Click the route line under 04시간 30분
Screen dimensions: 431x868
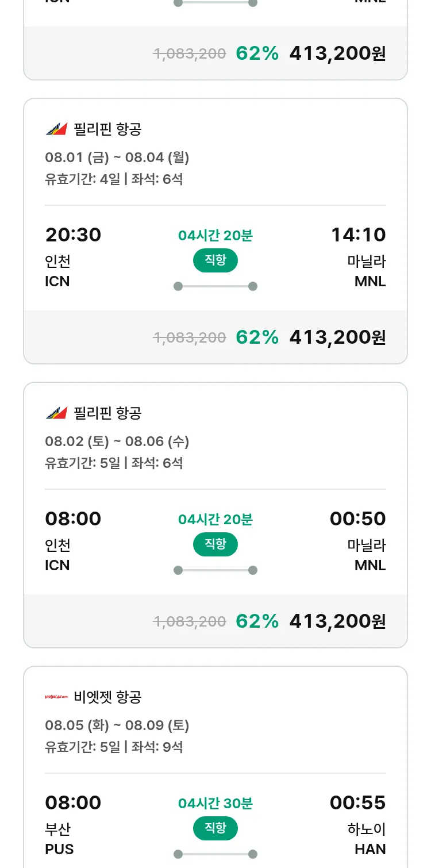tap(215, 854)
